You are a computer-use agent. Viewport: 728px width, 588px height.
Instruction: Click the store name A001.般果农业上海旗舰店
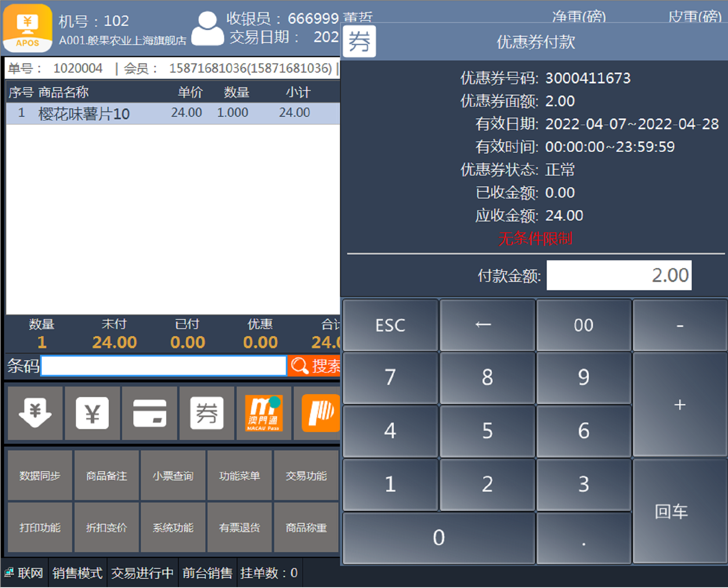click(x=123, y=40)
